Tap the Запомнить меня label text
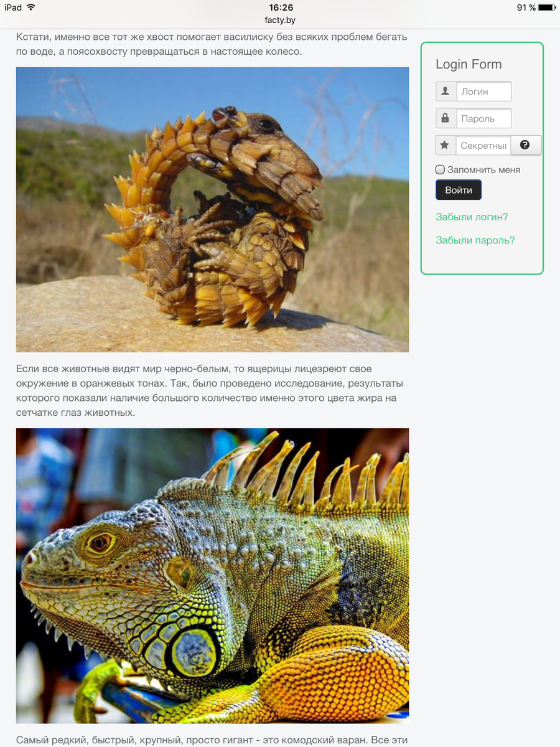Screen dimensions: 560x747 coord(483,169)
